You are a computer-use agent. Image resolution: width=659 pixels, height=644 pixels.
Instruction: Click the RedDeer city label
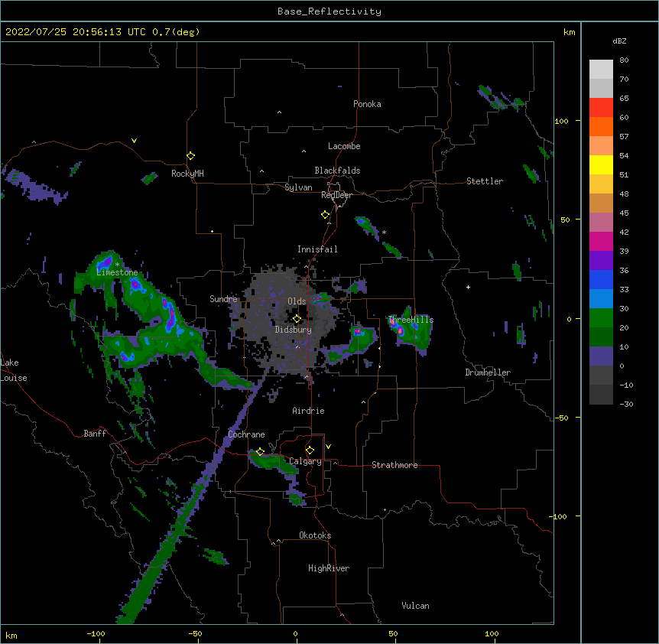336,195
